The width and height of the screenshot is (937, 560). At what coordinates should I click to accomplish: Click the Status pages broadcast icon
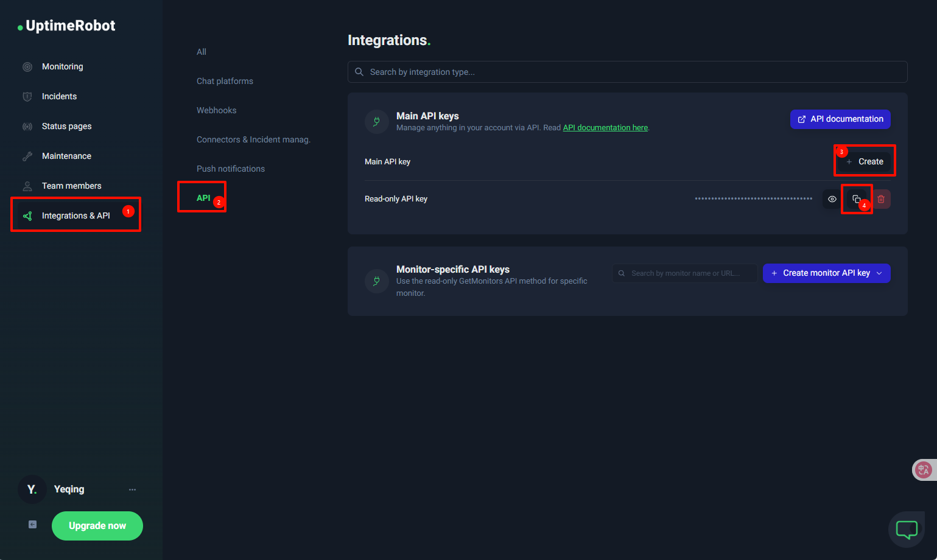pyautogui.click(x=27, y=127)
